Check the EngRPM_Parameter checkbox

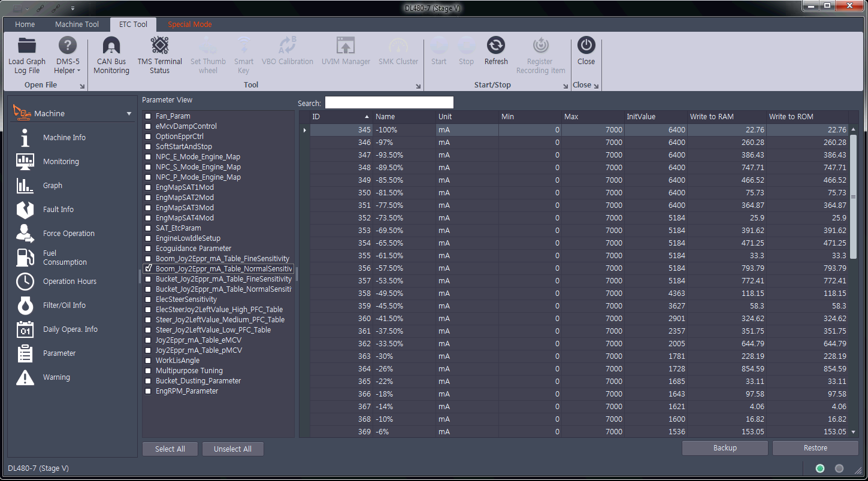148,391
